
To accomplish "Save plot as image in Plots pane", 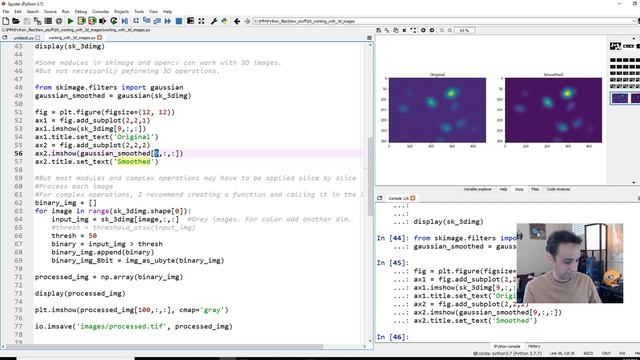I will 379,30.
